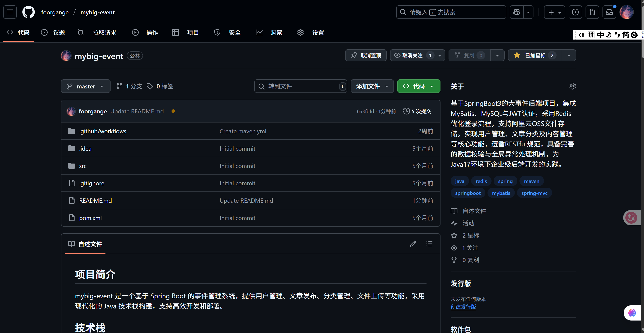View 1 分支 branches link

pyautogui.click(x=129, y=86)
